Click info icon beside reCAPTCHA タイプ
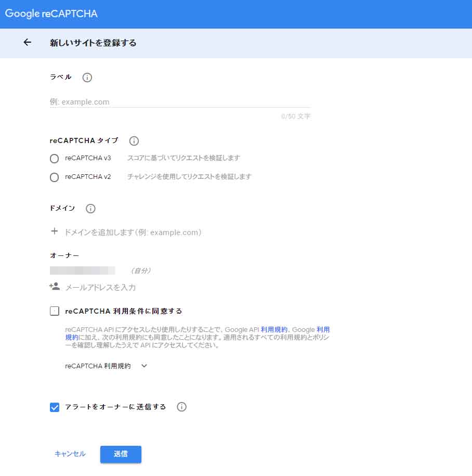 click(134, 141)
